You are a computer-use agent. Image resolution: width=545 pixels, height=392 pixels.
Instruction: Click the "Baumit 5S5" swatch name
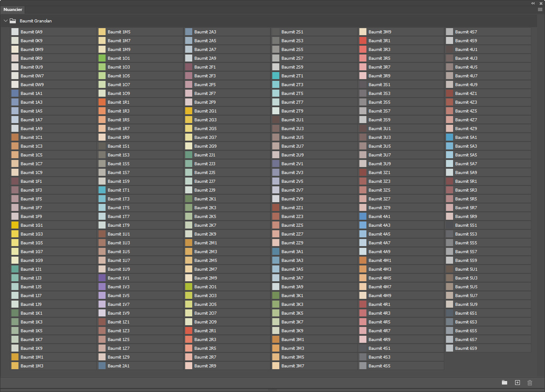[466, 243]
